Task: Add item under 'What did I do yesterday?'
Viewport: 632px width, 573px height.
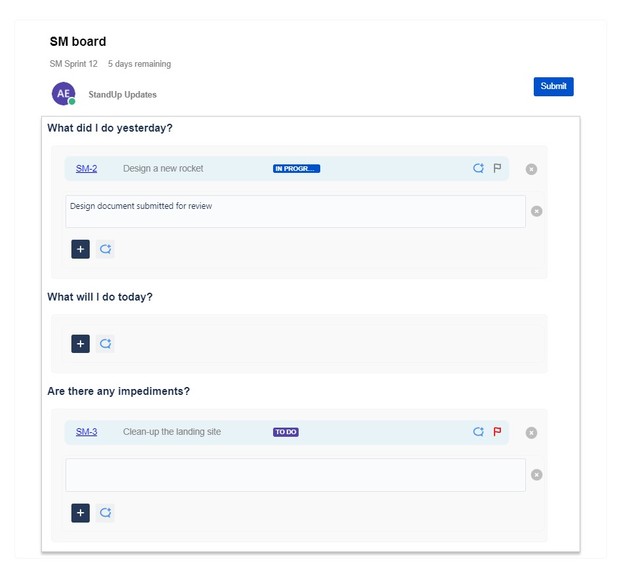Action: [x=81, y=249]
